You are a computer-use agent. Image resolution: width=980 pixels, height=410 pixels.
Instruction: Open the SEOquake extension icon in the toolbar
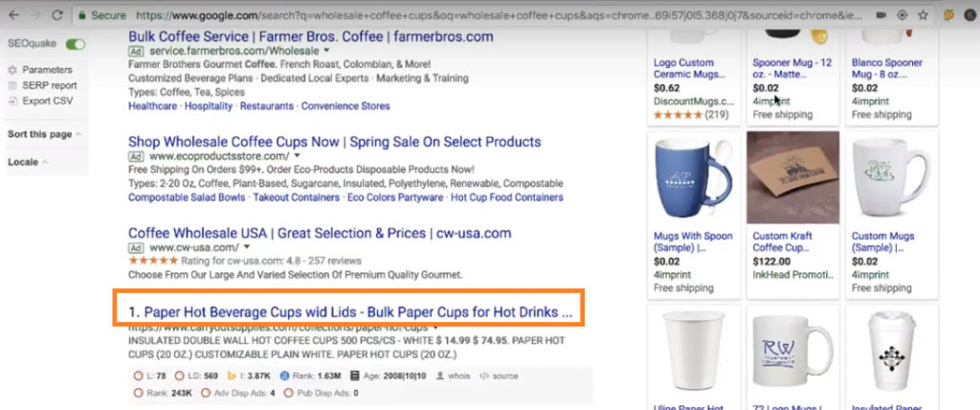point(948,15)
